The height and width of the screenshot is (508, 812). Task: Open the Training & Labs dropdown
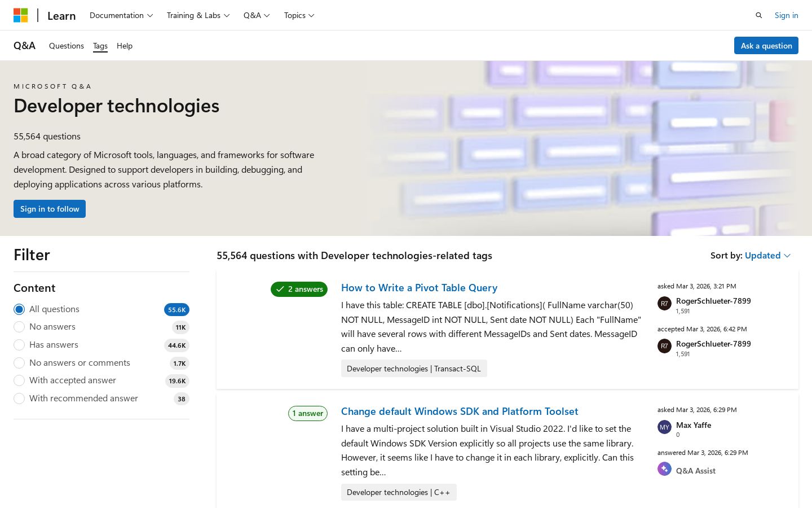[x=198, y=15]
